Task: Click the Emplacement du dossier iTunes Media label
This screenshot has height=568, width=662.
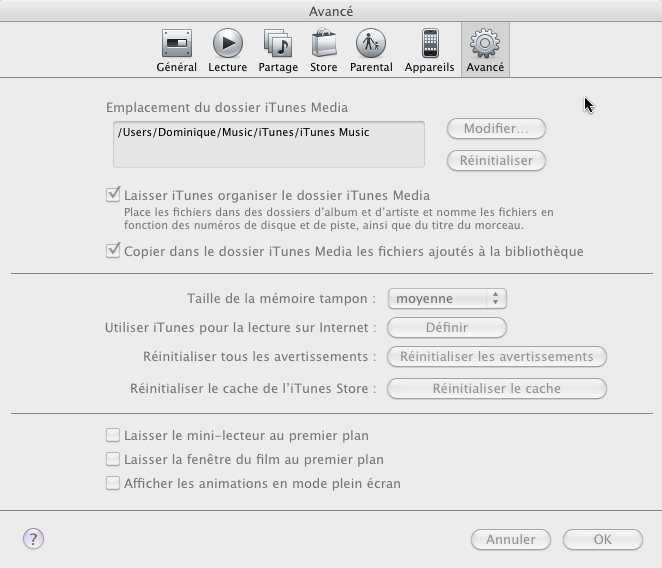Action: click(x=227, y=107)
